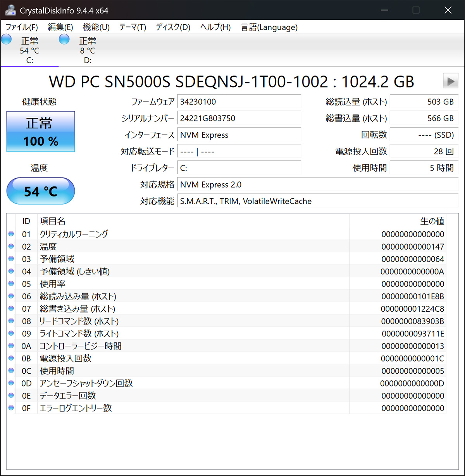The image size is (465, 476).
Task: Click status dot for 温度 row 02
Action: point(11,246)
